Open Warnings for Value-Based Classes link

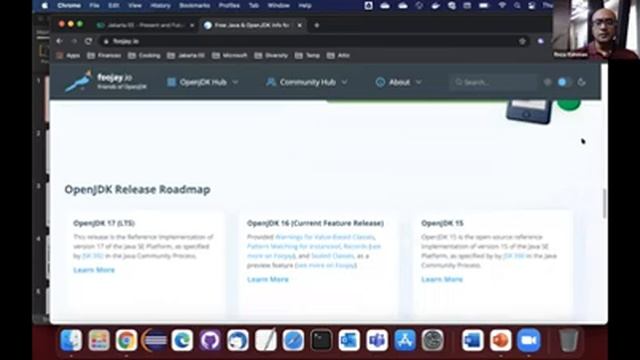coord(325,237)
